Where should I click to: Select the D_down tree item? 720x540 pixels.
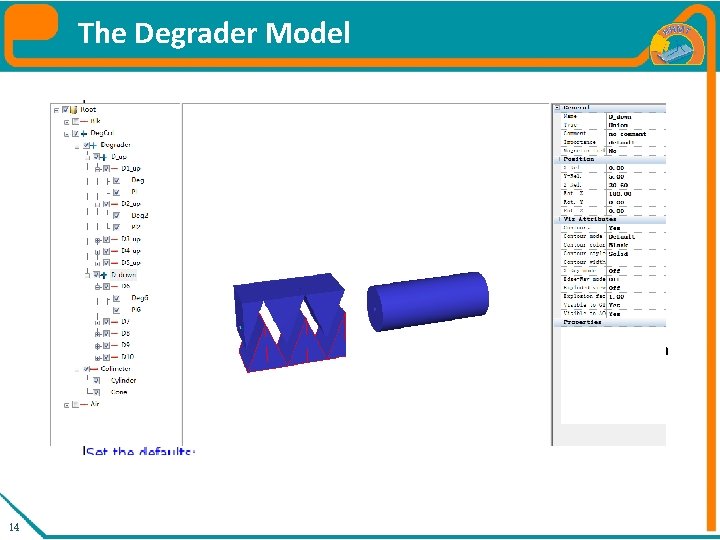pyautogui.click(x=124, y=275)
